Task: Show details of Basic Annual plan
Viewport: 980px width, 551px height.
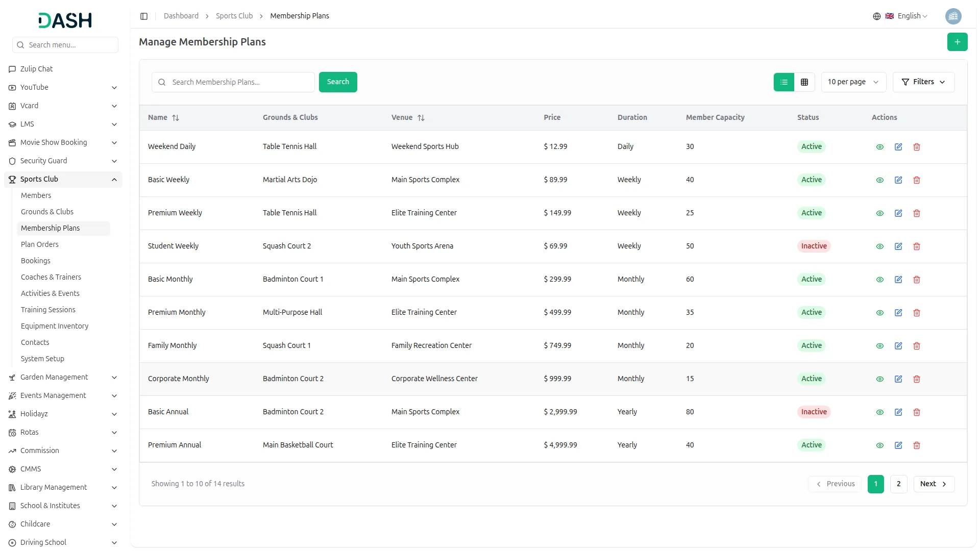Action: [x=880, y=412]
